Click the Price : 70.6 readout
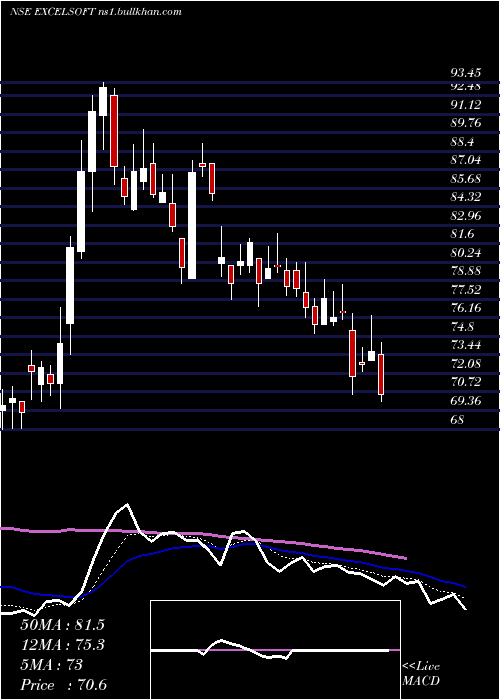The image size is (500, 700). coord(63,685)
